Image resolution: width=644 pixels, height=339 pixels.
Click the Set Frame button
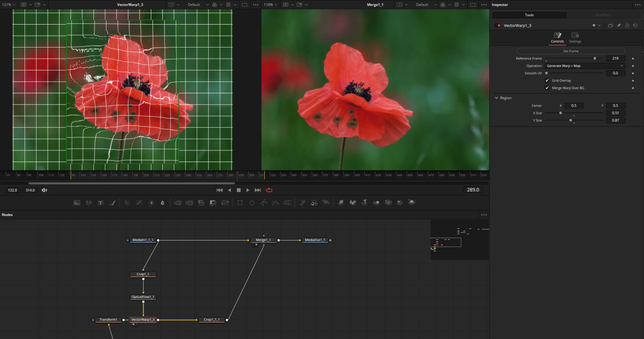click(x=571, y=51)
